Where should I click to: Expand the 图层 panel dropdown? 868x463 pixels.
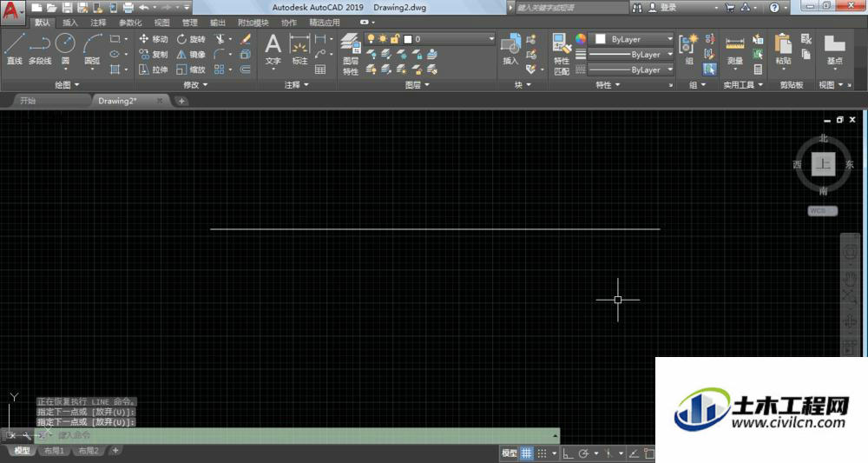pyautogui.click(x=417, y=85)
